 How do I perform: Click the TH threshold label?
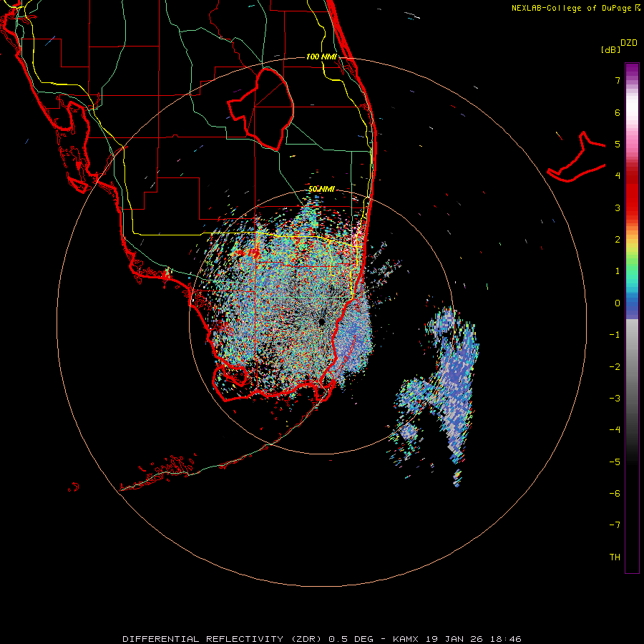pos(615,557)
